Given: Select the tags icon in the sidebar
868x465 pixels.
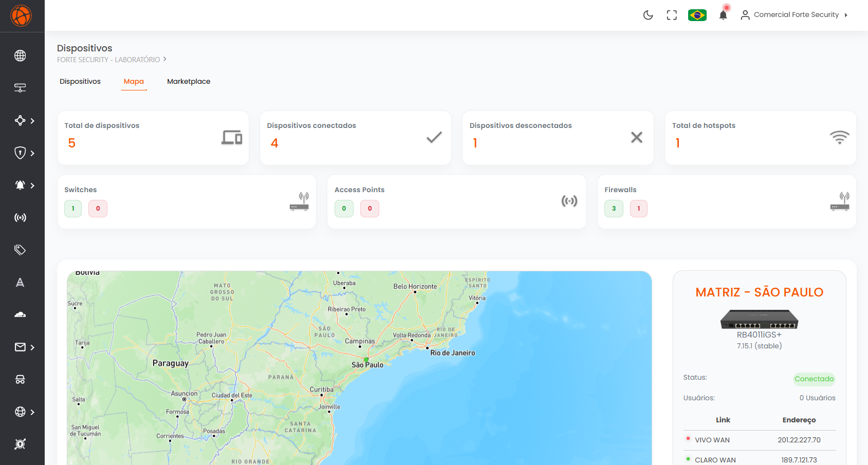Looking at the screenshot, I should pyautogui.click(x=20, y=250).
